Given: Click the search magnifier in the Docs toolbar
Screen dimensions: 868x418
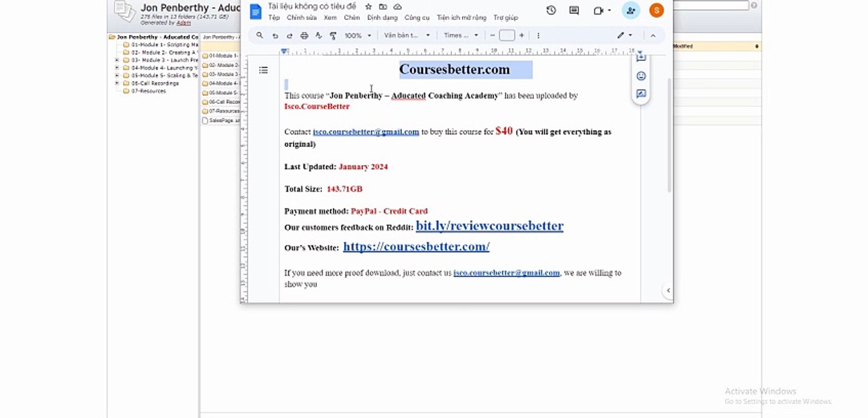Looking at the screenshot, I should pos(260,35).
